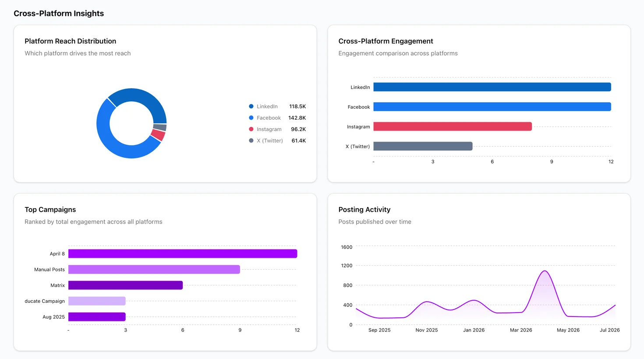Click the ducate Campaign axis label
644x359 pixels.
click(45, 301)
